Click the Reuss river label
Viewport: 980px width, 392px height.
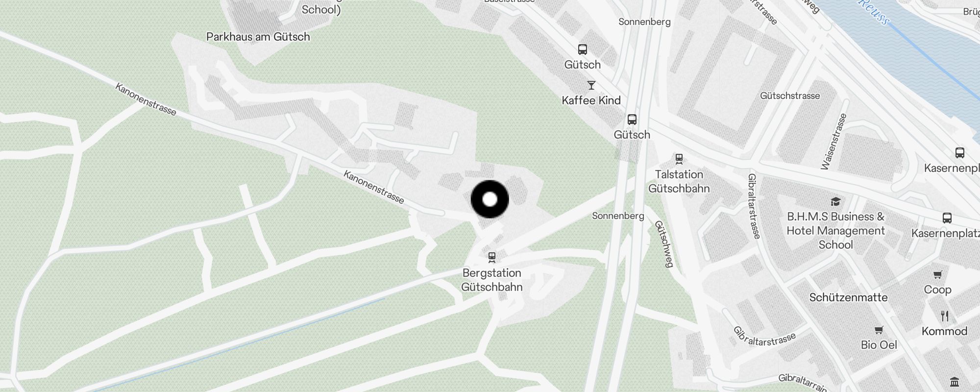coord(874,11)
